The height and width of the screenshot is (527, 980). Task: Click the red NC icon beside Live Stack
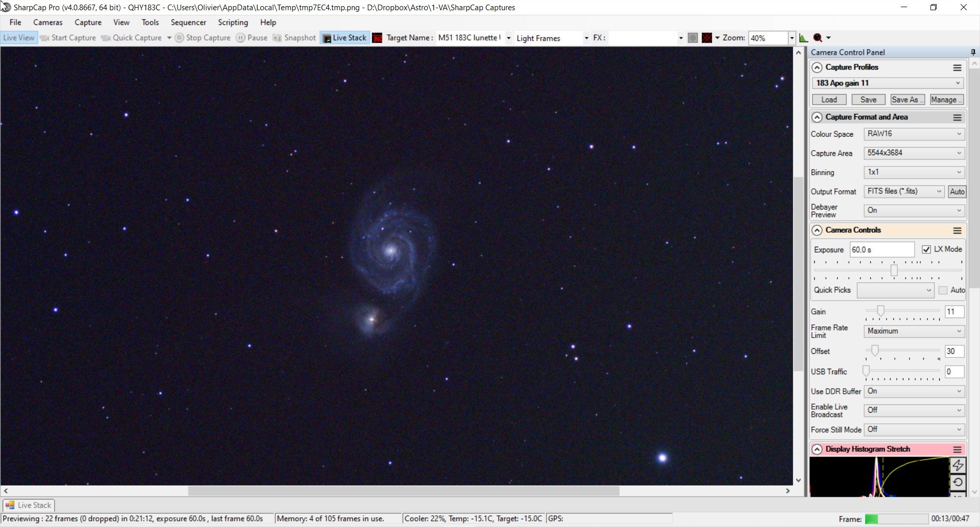tap(377, 38)
